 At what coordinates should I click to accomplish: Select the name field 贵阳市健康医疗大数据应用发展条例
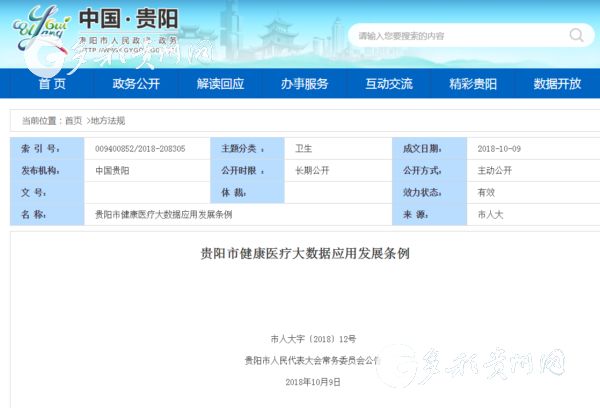163,214
